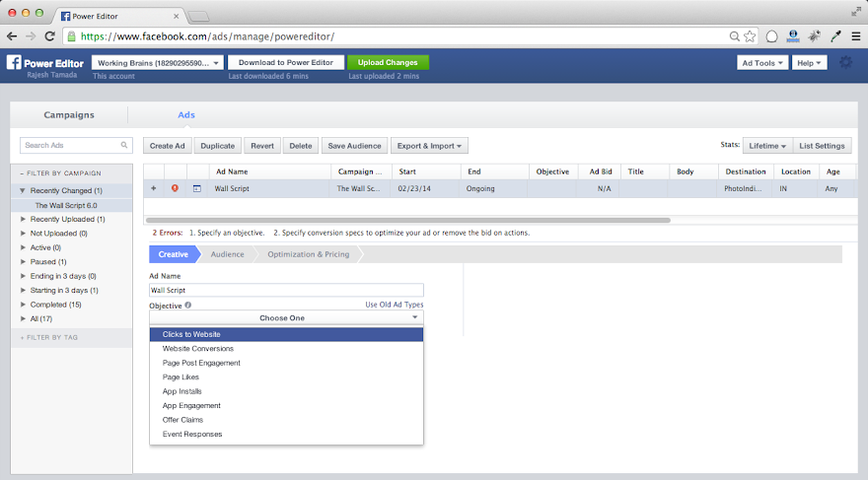The height and width of the screenshot is (480, 868).
Task: Select App Engagement objective
Action: [286, 406]
